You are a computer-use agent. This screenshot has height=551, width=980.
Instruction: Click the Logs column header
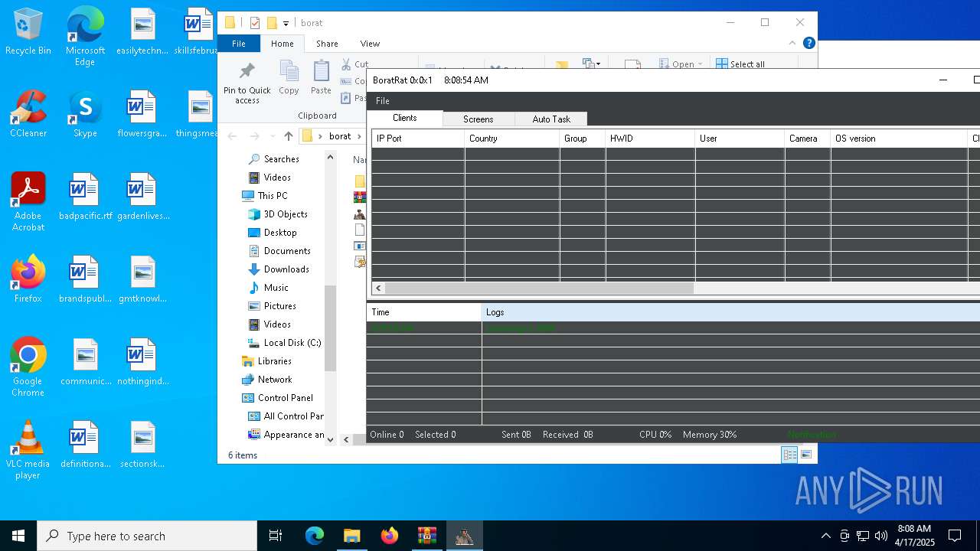(x=731, y=312)
